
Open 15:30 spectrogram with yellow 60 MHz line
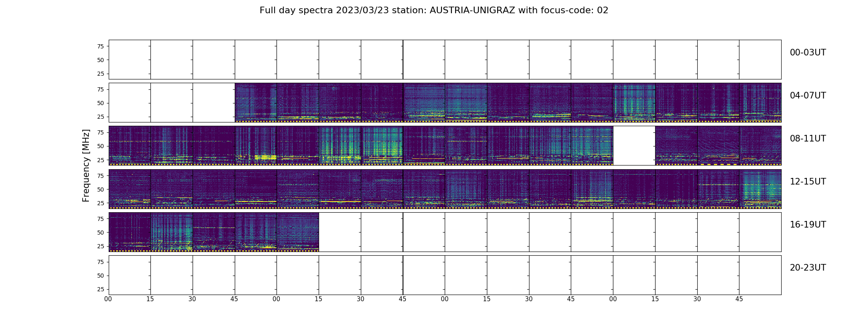718,189
